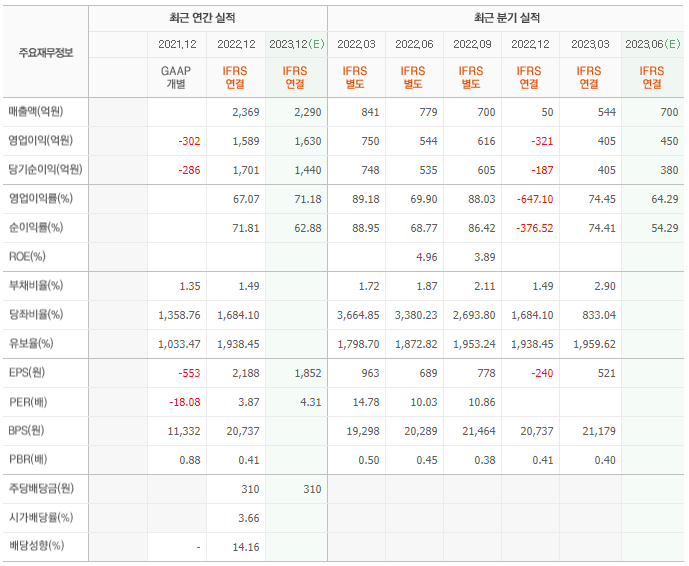Click the 11,332 BPS value
The width and height of the screenshot is (689, 566).
coord(184,432)
